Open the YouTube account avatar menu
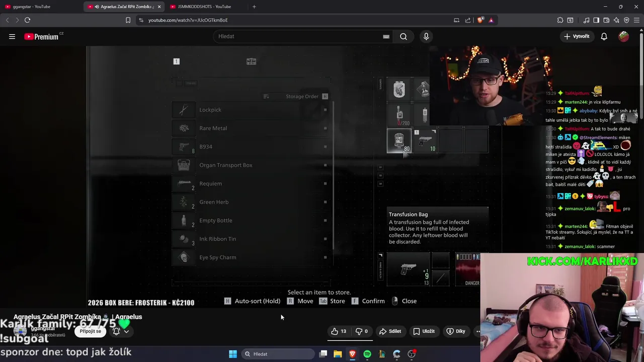This screenshot has height=362, width=644. [x=623, y=36]
